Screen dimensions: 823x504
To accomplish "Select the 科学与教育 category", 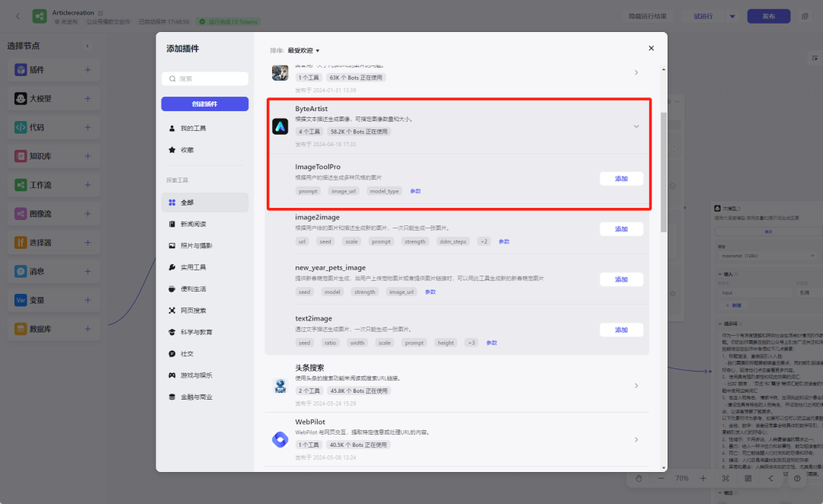I will point(205,332).
